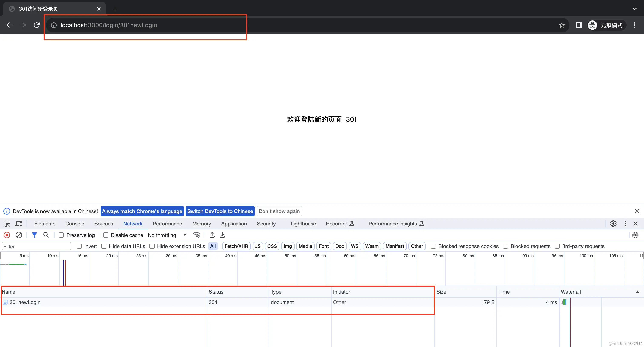Toggle device toolbar emulation icon
Image resolution: width=644 pixels, height=347 pixels.
(x=19, y=224)
